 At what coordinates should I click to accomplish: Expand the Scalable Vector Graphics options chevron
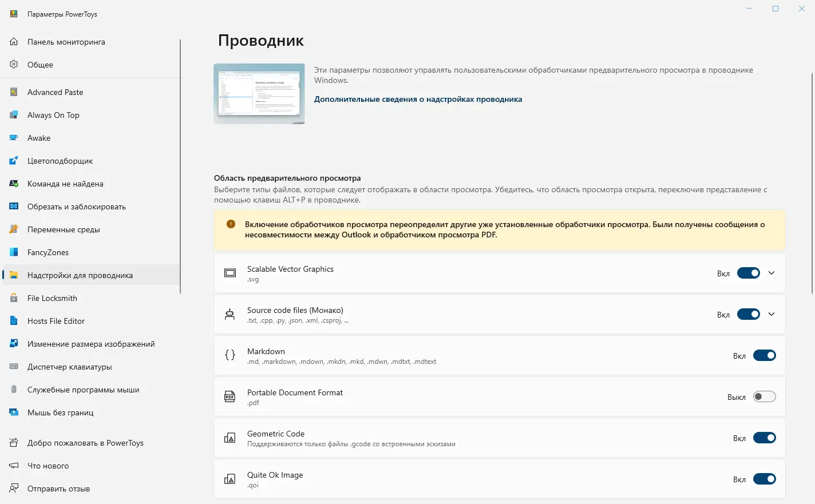[x=772, y=273]
